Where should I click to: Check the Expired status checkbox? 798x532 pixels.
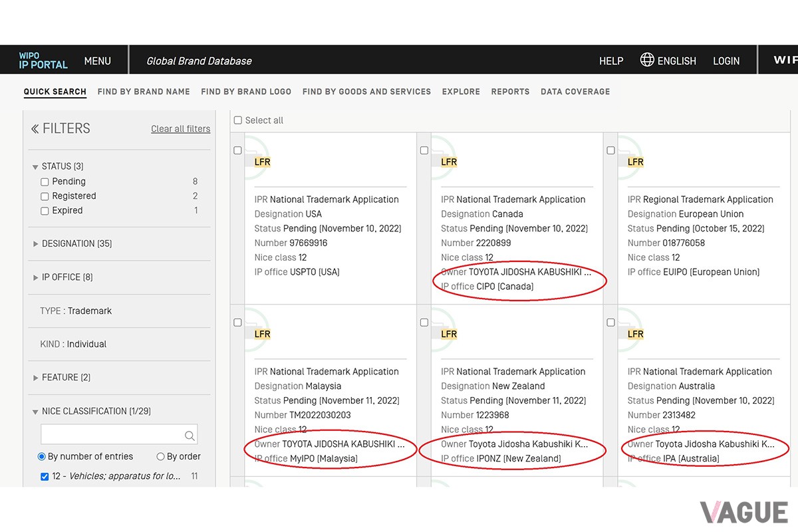point(45,211)
